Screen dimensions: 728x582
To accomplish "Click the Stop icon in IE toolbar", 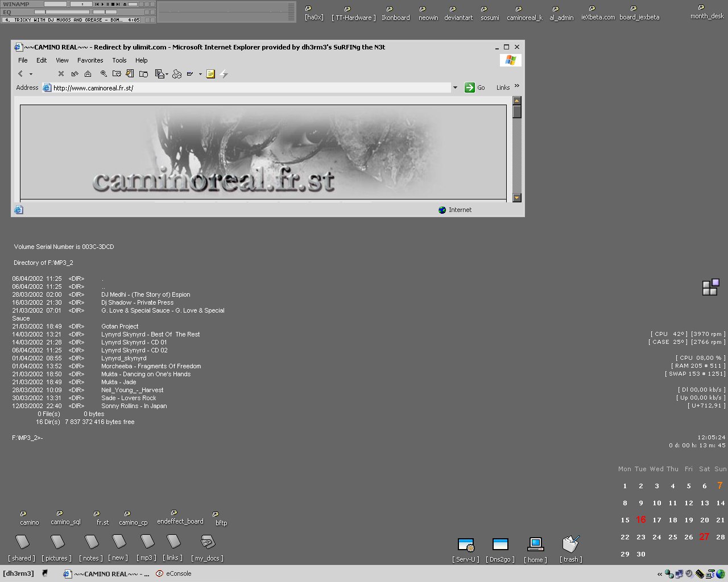I will pos(61,74).
